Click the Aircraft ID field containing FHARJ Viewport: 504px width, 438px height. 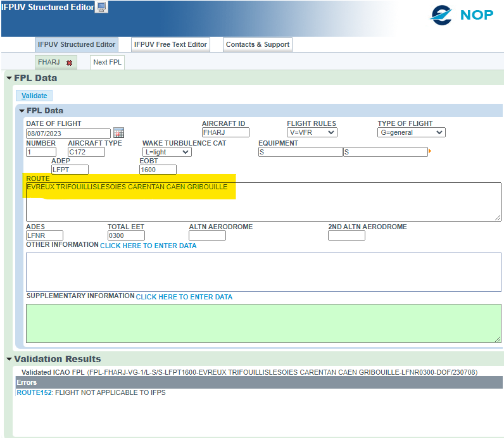pyautogui.click(x=225, y=132)
